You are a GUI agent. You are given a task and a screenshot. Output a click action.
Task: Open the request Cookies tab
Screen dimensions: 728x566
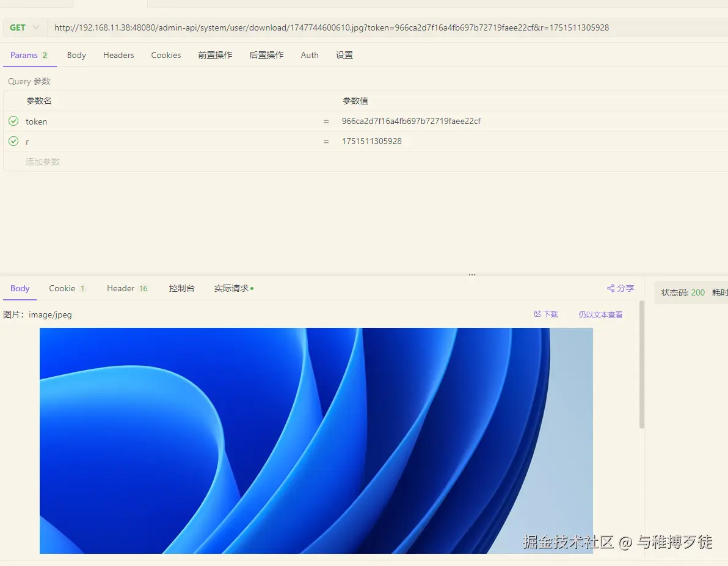(166, 55)
